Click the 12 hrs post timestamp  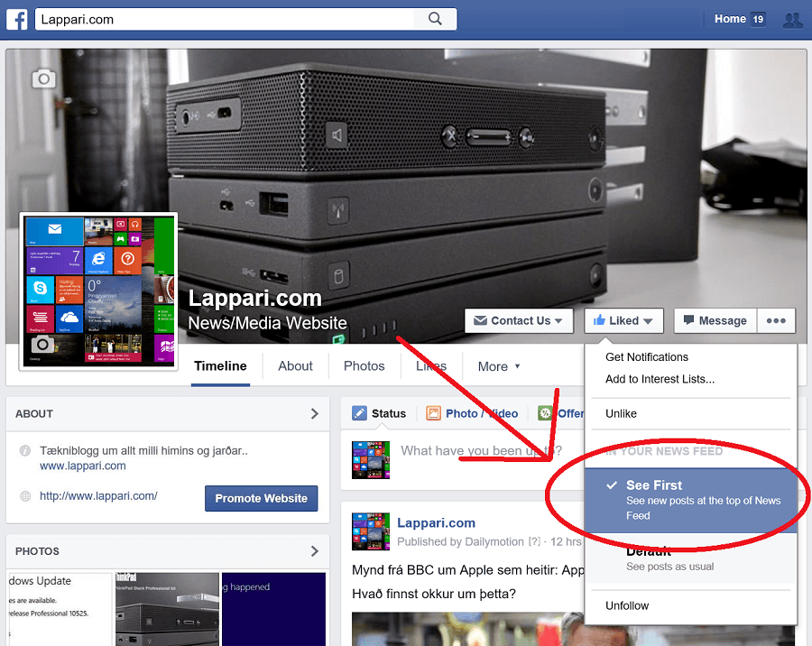point(566,542)
